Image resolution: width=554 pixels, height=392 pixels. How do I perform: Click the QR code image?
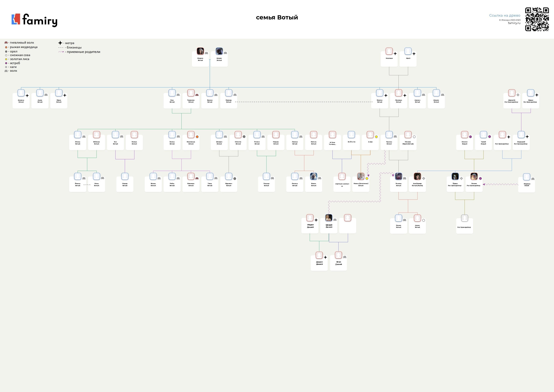[537, 19]
